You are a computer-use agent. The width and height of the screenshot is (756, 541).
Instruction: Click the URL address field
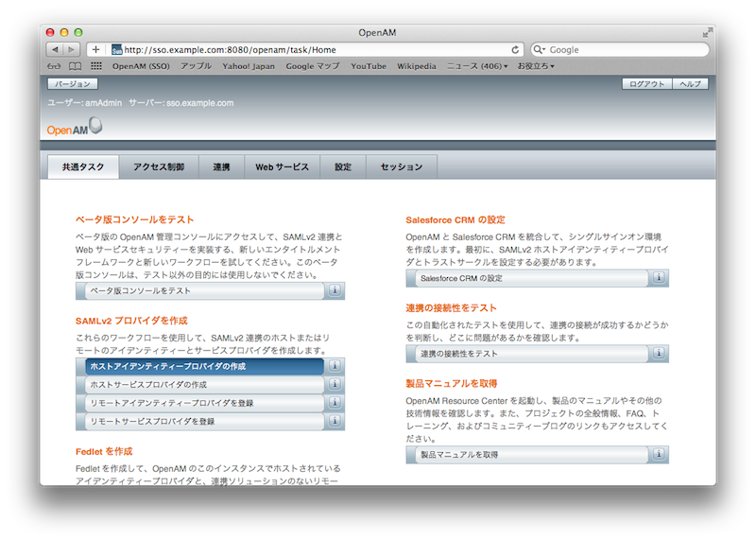(x=312, y=49)
